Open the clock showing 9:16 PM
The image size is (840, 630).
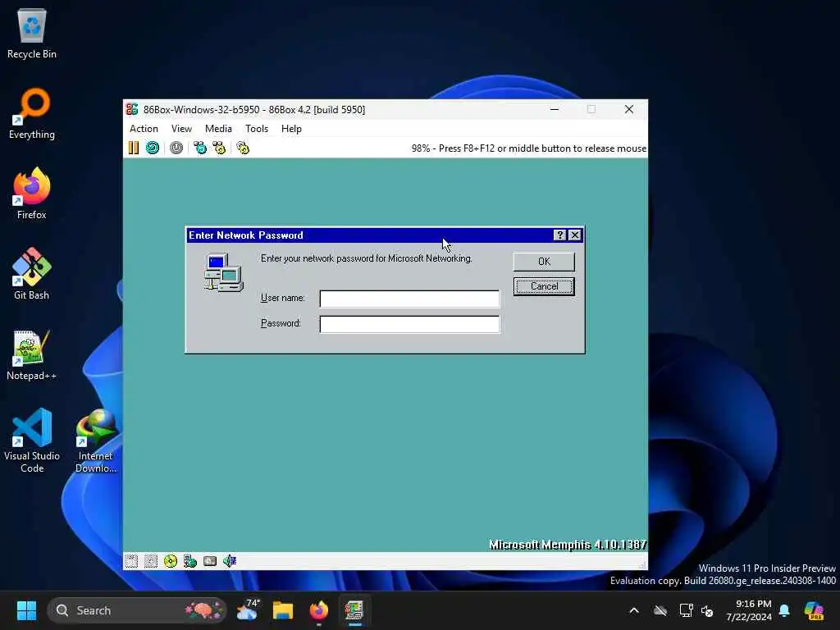click(749, 610)
